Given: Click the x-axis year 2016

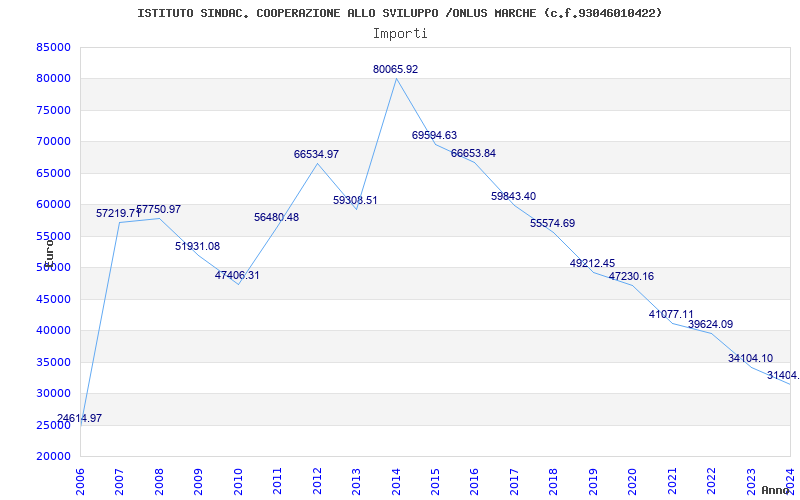Looking at the screenshot, I should (x=474, y=481).
